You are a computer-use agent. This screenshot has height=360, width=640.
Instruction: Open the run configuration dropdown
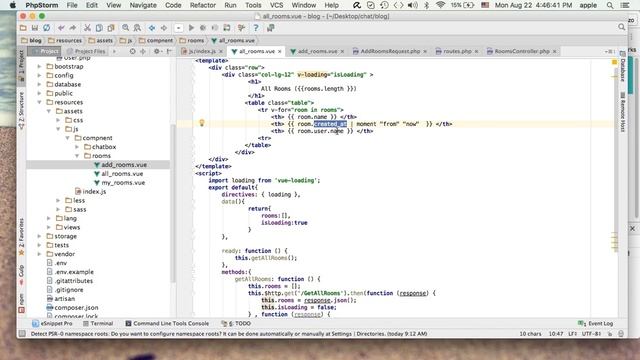click(178, 28)
